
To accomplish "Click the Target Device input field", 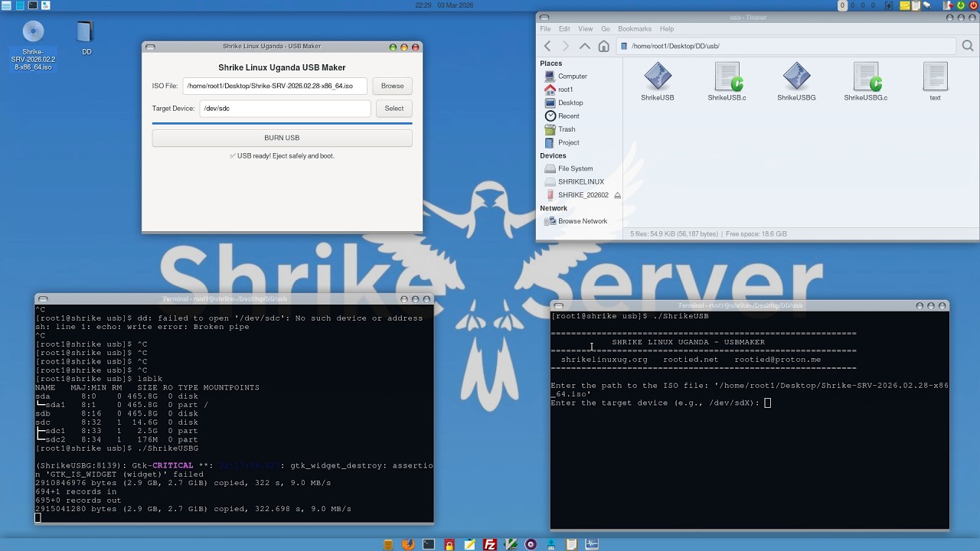I will click(285, 109).
